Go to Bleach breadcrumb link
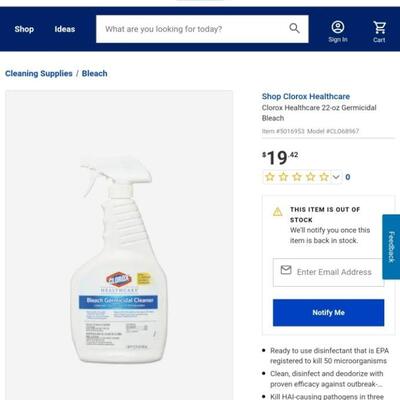The width and height of the screenshot is (400, 400). (95, 73)
